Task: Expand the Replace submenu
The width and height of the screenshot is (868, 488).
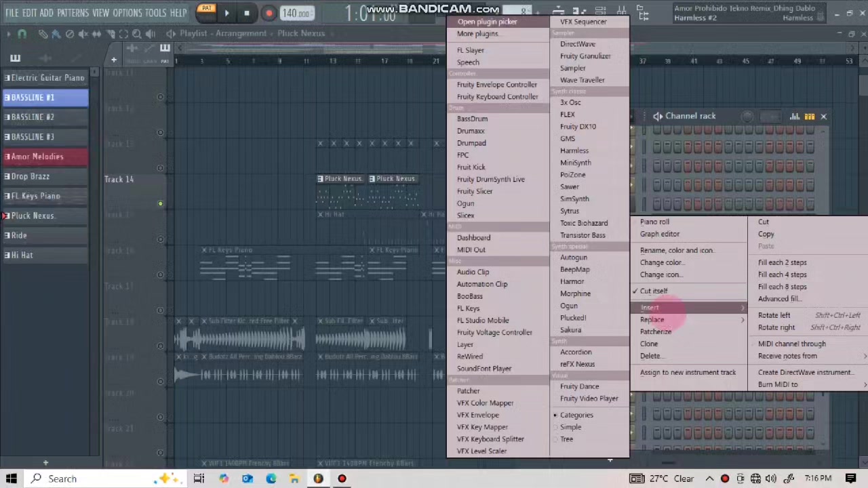Action: (x=688, y=319)
